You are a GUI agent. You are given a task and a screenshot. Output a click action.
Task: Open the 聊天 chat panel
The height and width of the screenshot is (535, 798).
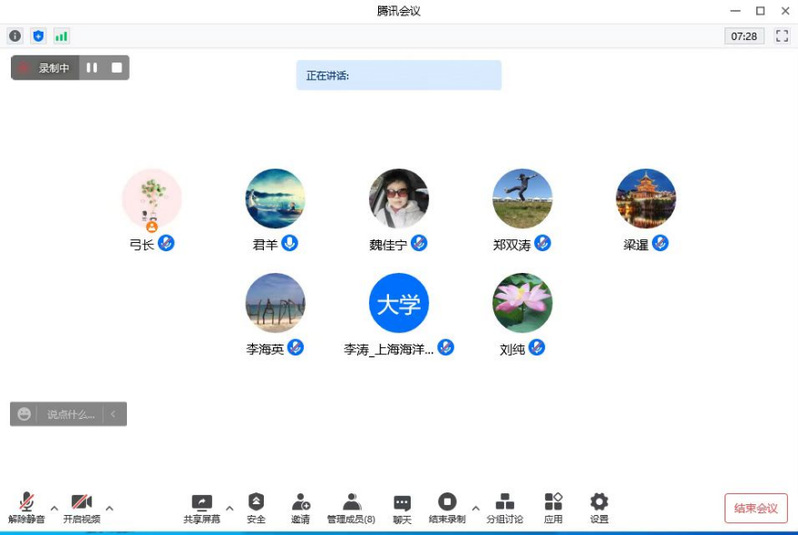tap(402, 508)
